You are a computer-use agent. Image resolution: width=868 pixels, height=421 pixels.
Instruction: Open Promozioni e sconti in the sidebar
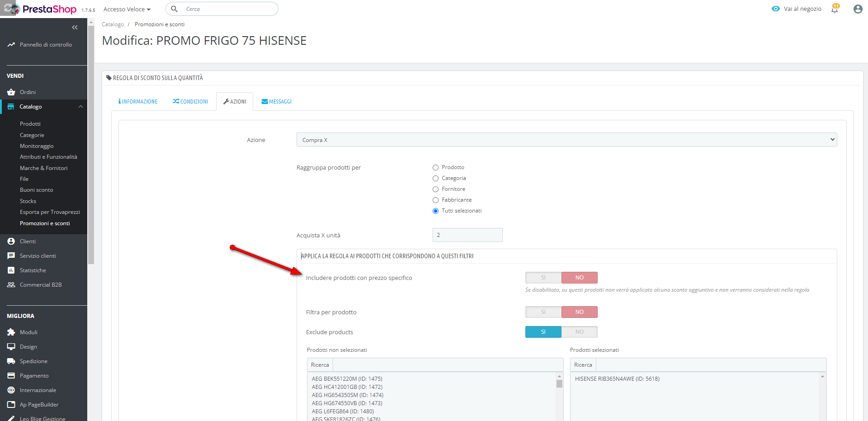(45, 223)
